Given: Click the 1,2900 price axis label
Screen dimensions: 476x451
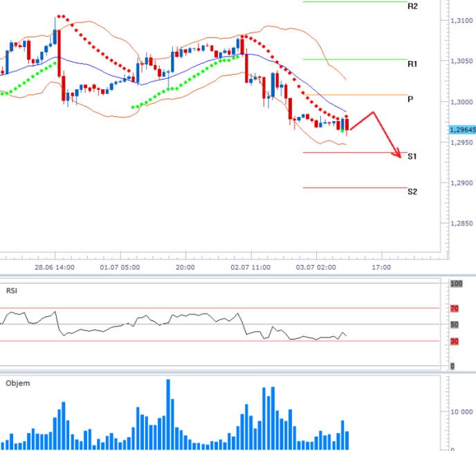Looking at the screenshot, I should 461,183.
